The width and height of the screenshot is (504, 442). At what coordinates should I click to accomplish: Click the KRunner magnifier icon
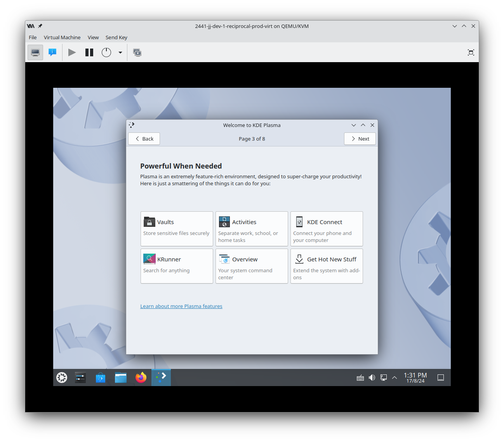pos(149,259)
